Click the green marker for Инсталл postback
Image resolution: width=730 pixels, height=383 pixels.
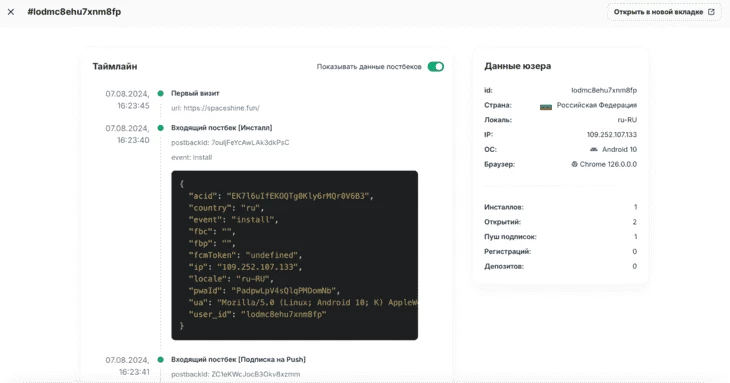pos(161,128)
